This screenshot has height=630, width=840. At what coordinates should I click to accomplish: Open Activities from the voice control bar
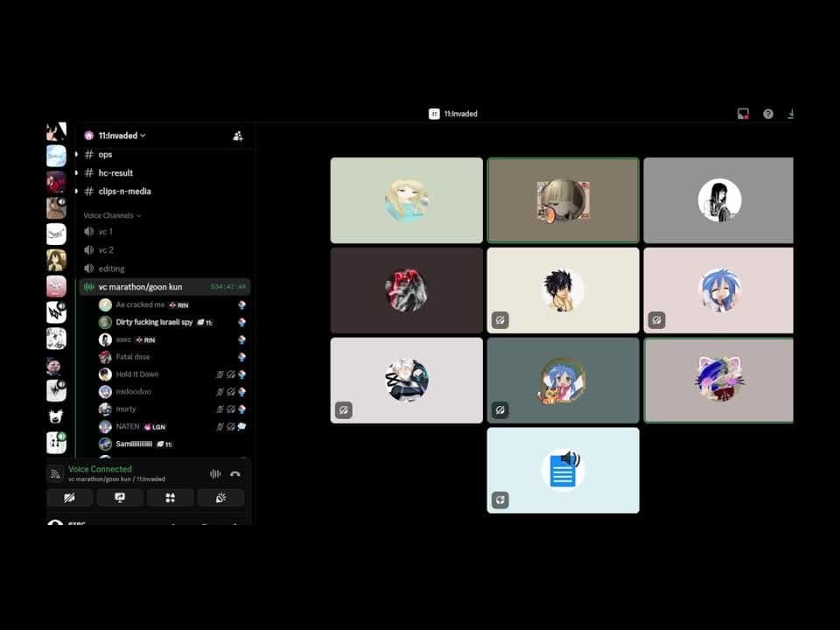click(x=170, y=497)
